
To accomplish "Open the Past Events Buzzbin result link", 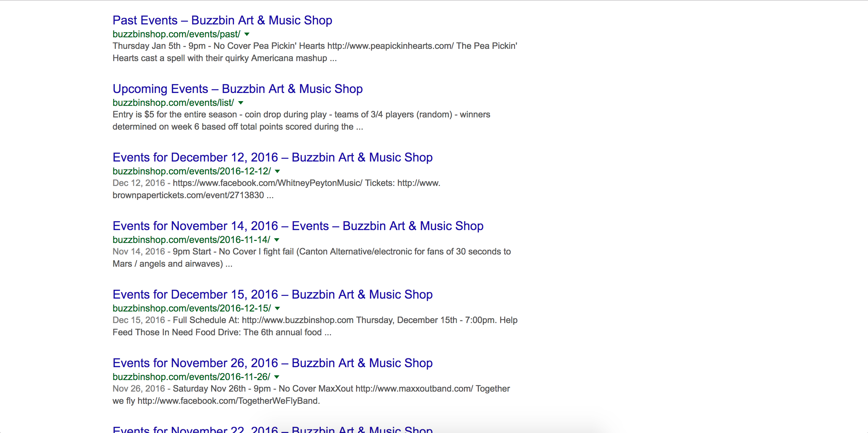I will [222, 20].
